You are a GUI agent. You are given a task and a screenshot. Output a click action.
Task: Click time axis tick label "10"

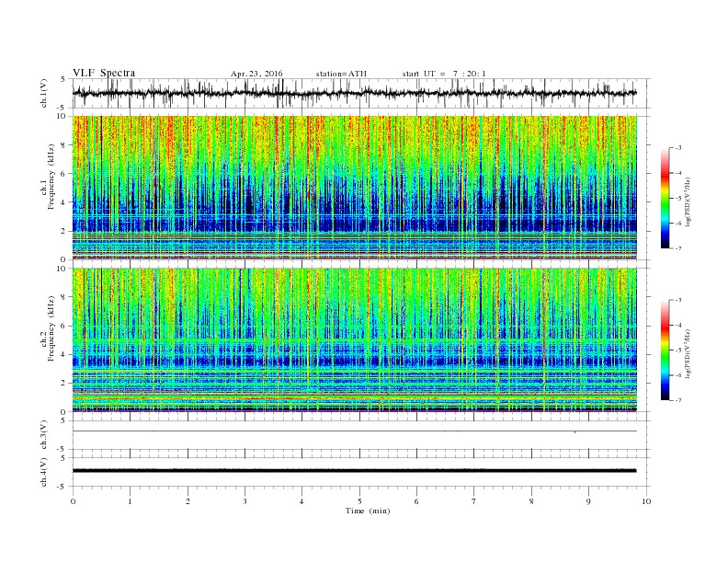pos(646,501)
